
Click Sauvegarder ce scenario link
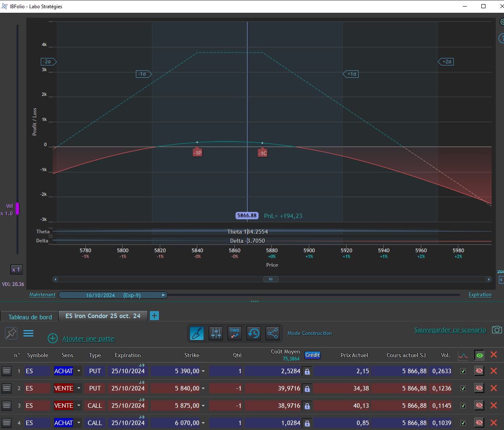(x=450, y=330)
